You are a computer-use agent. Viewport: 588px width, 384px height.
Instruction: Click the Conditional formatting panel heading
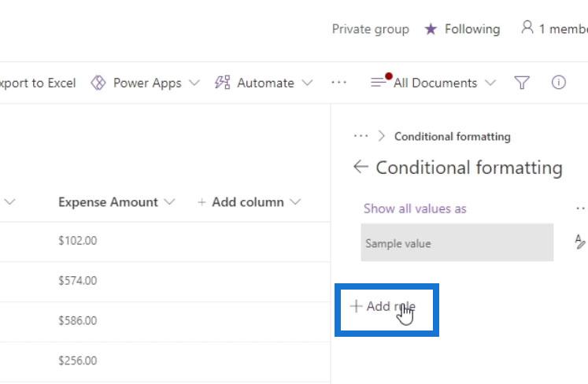tap(469, 168)
